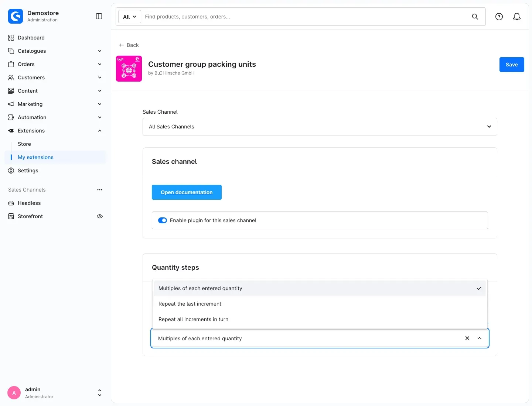Select Repeat the last increment option
The image size is (532, 406).
tap(320, 304)
